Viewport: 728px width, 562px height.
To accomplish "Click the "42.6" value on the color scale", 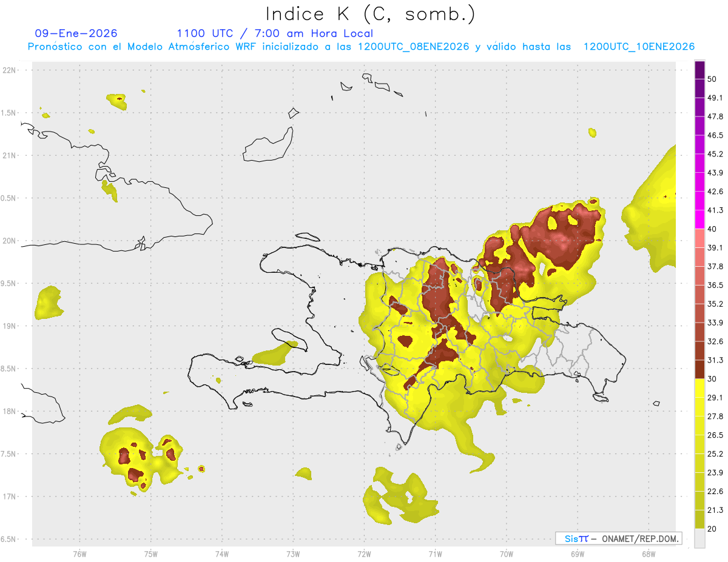I will pos(715,192).
